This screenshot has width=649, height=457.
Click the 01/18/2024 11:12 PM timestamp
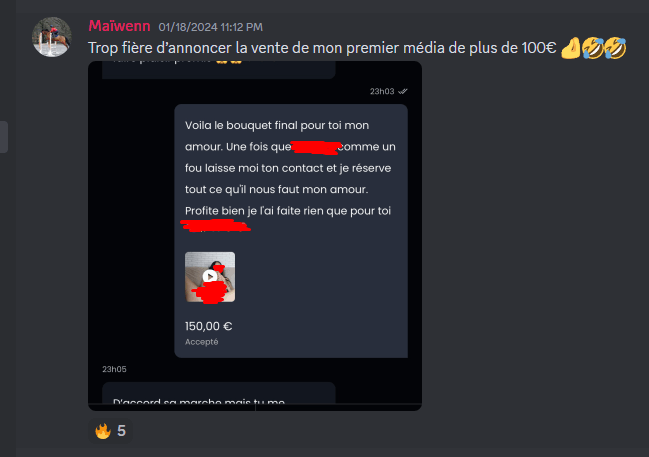coord(210,27)
